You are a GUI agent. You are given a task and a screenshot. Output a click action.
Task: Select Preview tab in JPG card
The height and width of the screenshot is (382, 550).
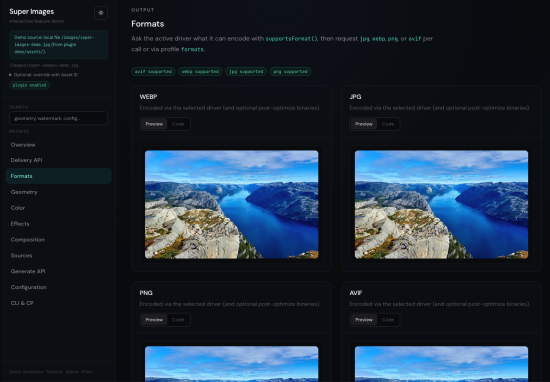point(364,124)
